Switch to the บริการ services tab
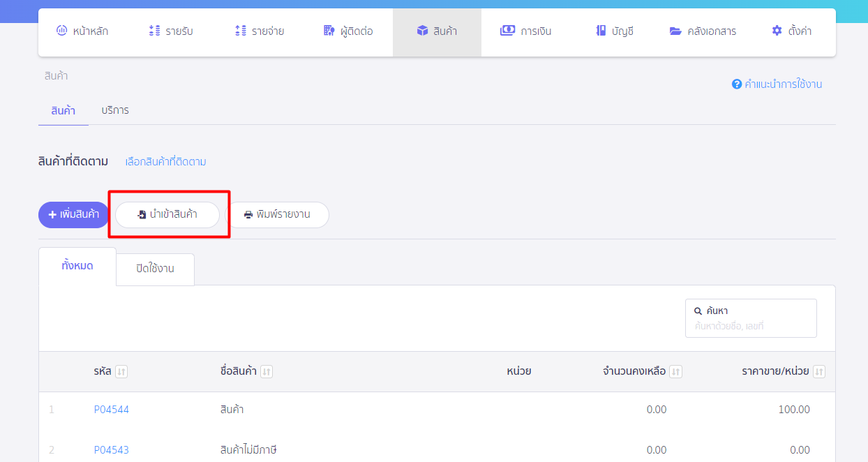 coord(115,110)
